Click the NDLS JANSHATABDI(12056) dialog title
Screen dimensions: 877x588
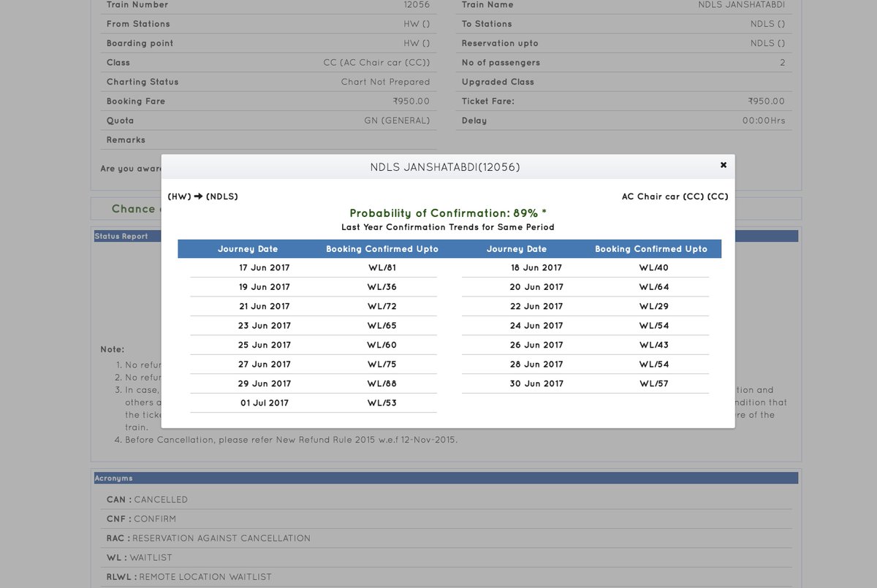click(x=445, y=167)
